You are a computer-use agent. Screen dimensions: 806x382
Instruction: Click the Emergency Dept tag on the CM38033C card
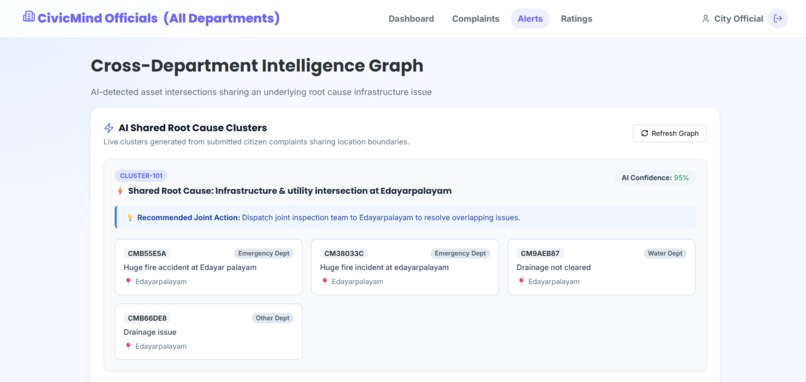[x=460, y=253]
